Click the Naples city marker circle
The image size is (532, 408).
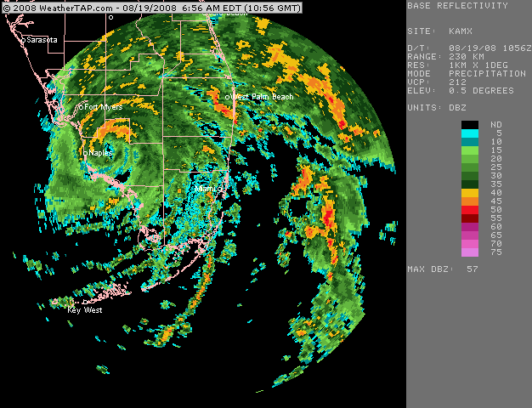83,153
